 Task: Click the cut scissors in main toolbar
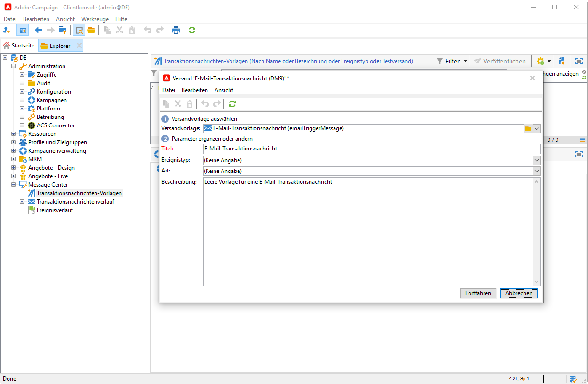coord(119,30)
